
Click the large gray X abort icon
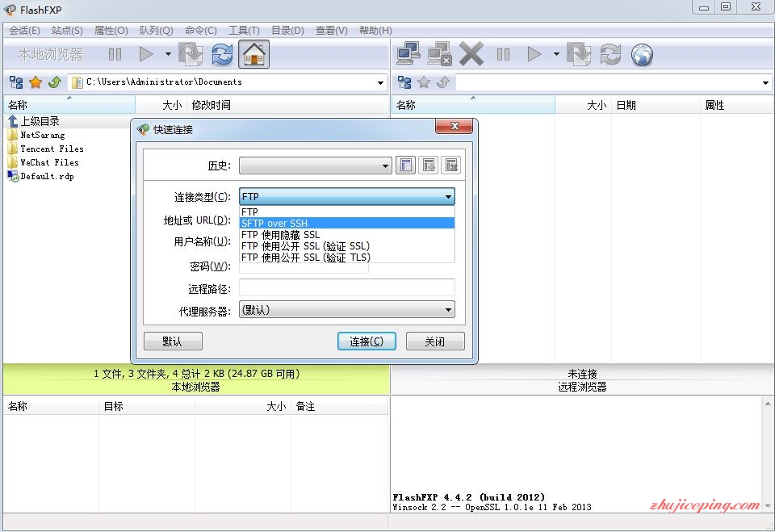point(471,53)
